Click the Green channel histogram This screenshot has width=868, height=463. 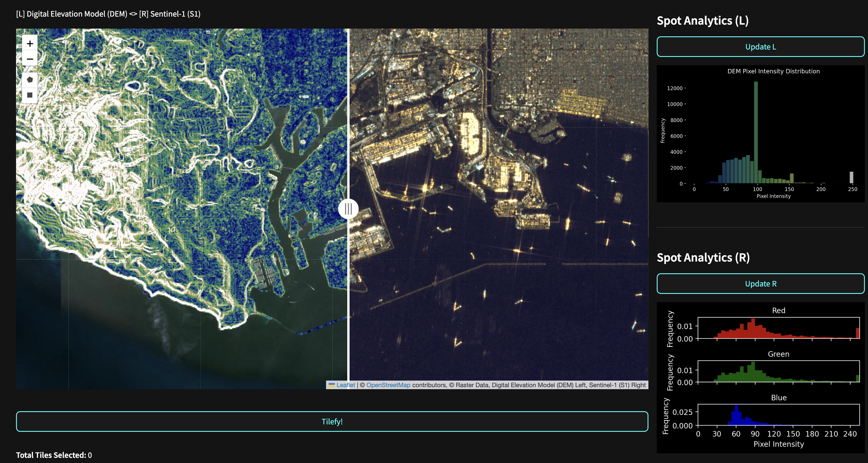click(x=778, y=371)
